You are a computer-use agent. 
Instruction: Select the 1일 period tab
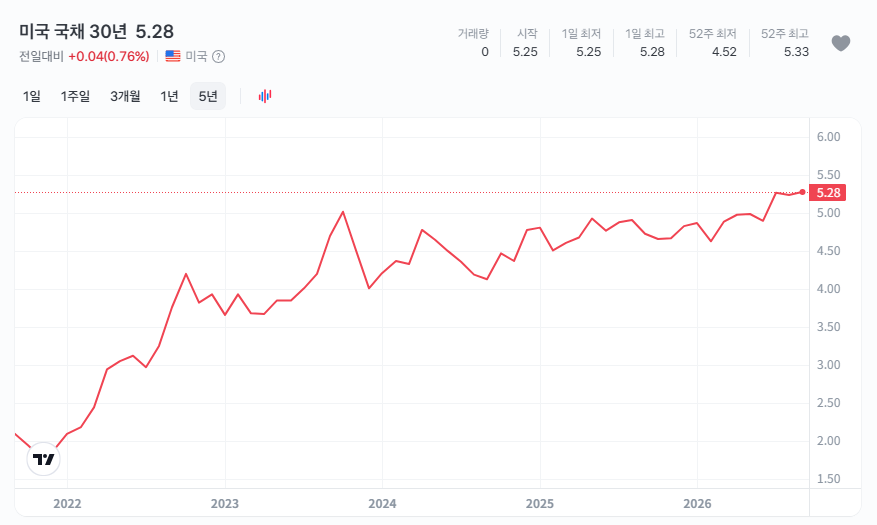click(32, 96)
